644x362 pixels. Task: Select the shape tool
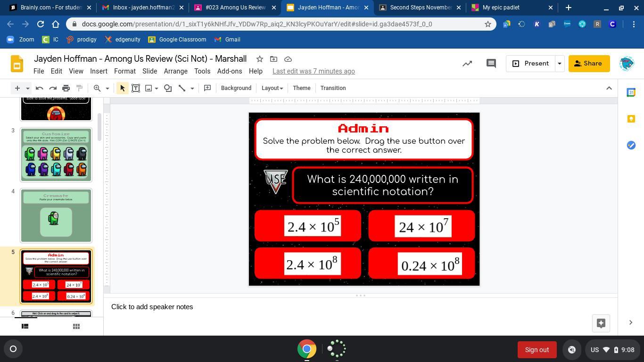point(168,88)
